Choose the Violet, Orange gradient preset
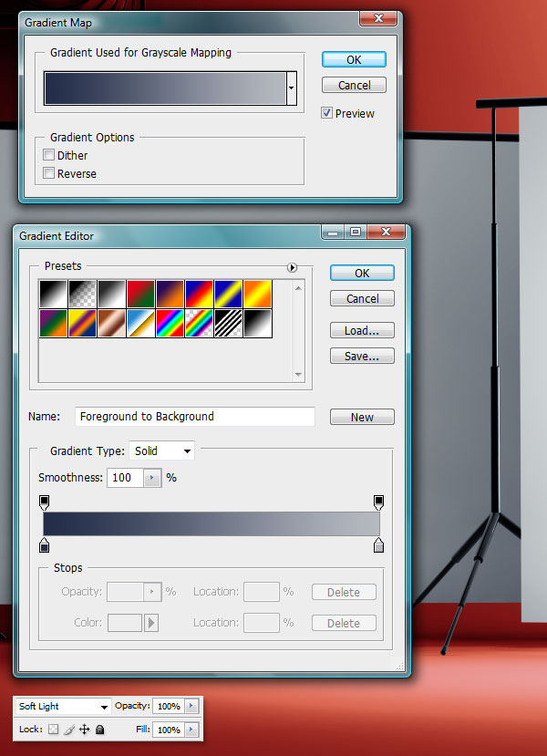 (x=170, y=295)
